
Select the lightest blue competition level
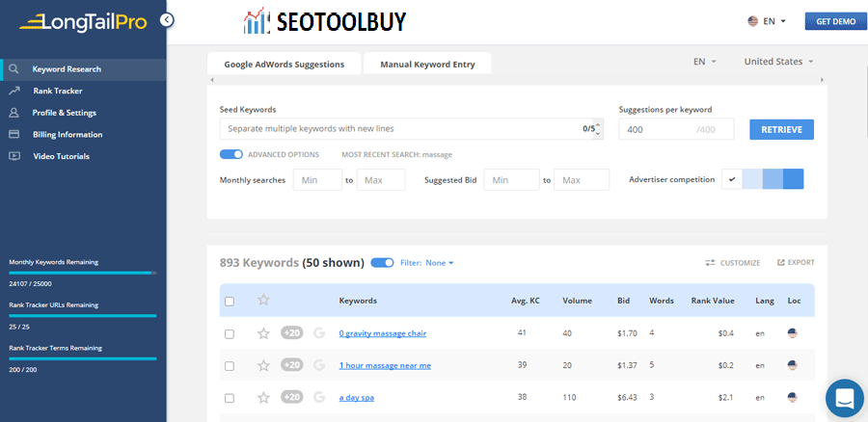point(752,179)
